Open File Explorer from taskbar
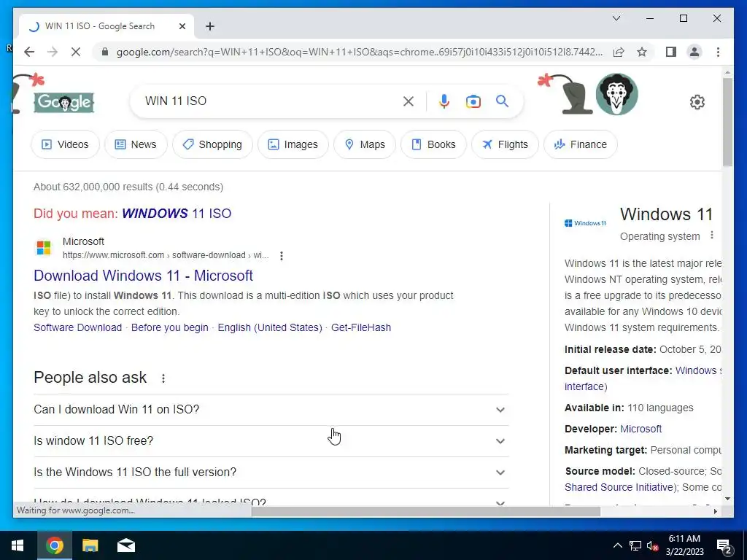Viewport: 747px width, 560px height. (90, 545)
